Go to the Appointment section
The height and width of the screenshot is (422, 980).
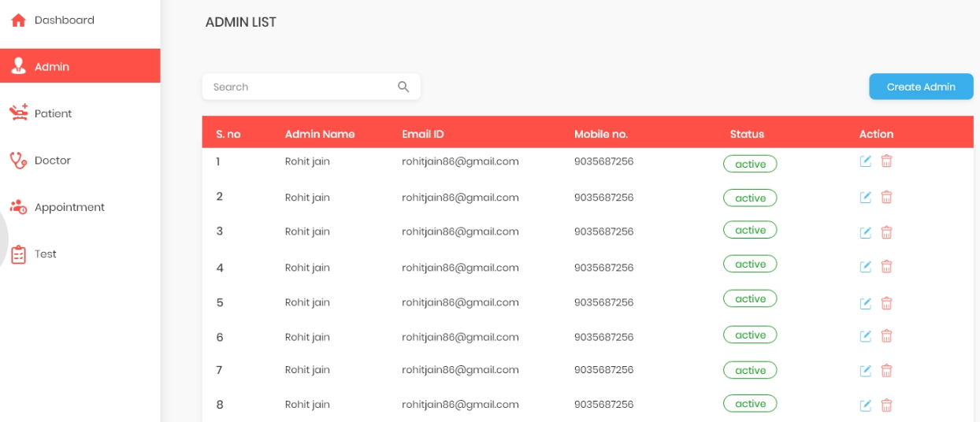69,208
